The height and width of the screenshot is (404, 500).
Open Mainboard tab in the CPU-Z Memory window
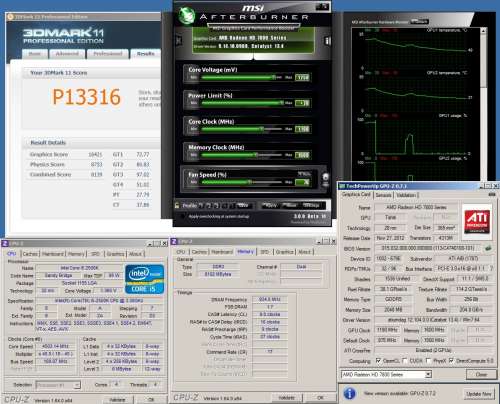(x=222, y=252)
